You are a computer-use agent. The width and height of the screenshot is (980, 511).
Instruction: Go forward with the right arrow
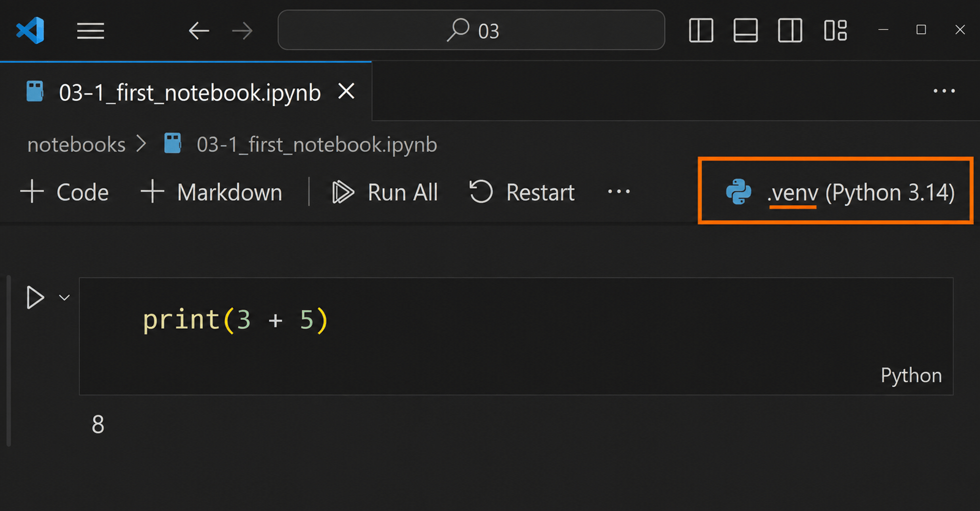click(243, 30)
